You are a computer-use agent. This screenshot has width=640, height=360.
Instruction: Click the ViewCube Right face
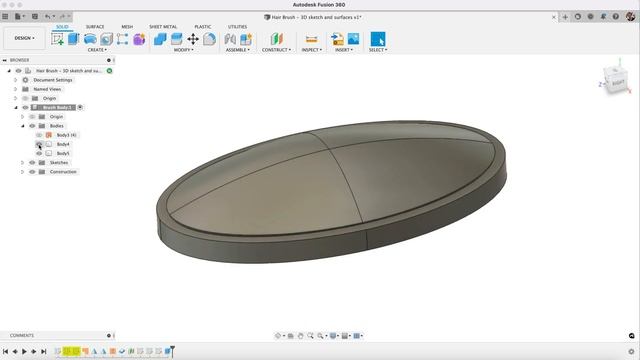617,83
